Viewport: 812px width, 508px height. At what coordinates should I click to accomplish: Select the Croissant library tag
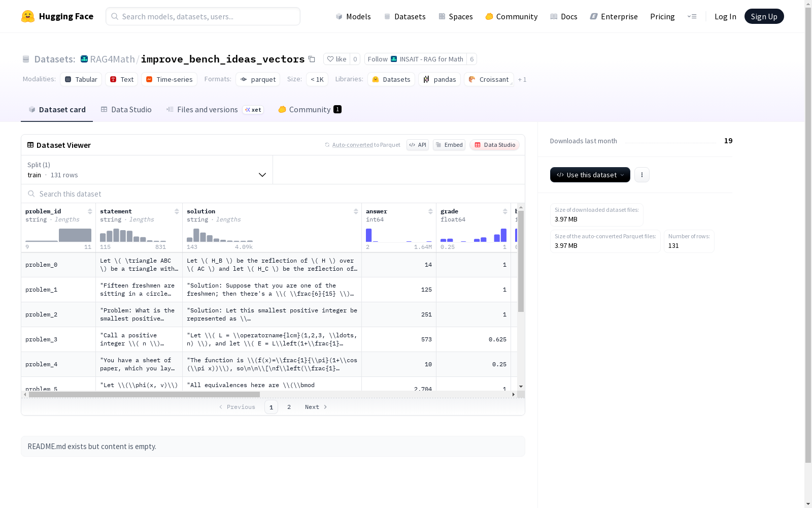click(x=489, y=79)
